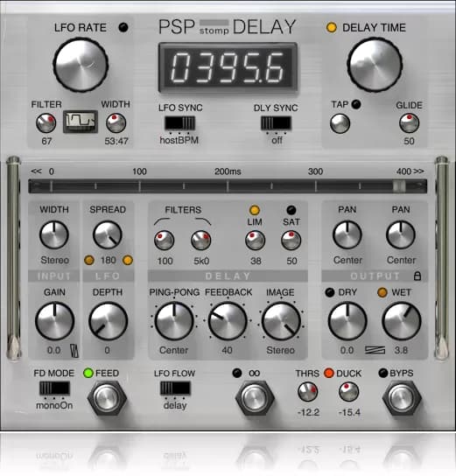The image size is (456, 476).
Task: Adjust the LFO SPREAD knob
Action: (x=108, y=235)
